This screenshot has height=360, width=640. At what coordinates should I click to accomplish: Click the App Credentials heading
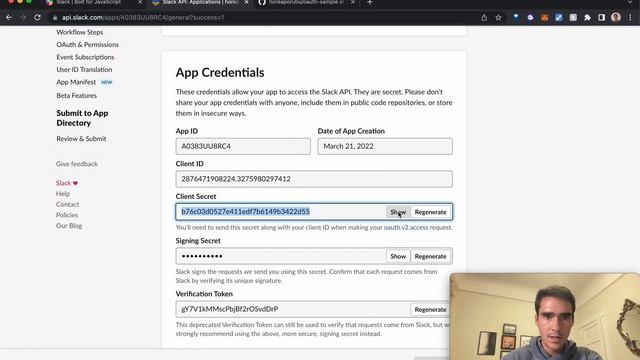click(x=220, y=72)
